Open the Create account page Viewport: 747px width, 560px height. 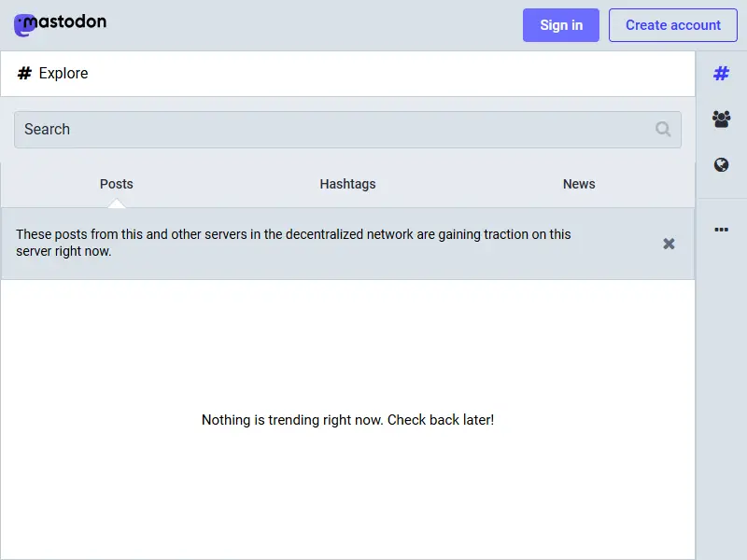coord(672,25)
